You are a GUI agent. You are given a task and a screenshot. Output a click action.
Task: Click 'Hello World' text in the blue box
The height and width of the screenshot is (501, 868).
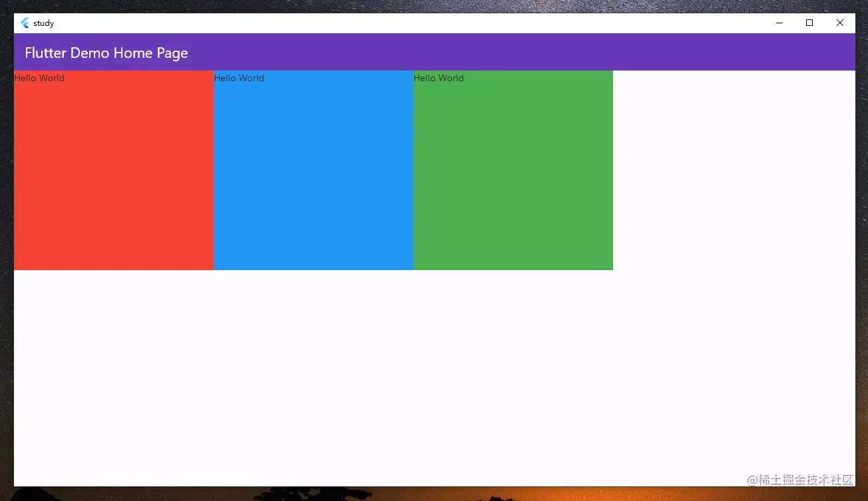click(x=239, y=78)
